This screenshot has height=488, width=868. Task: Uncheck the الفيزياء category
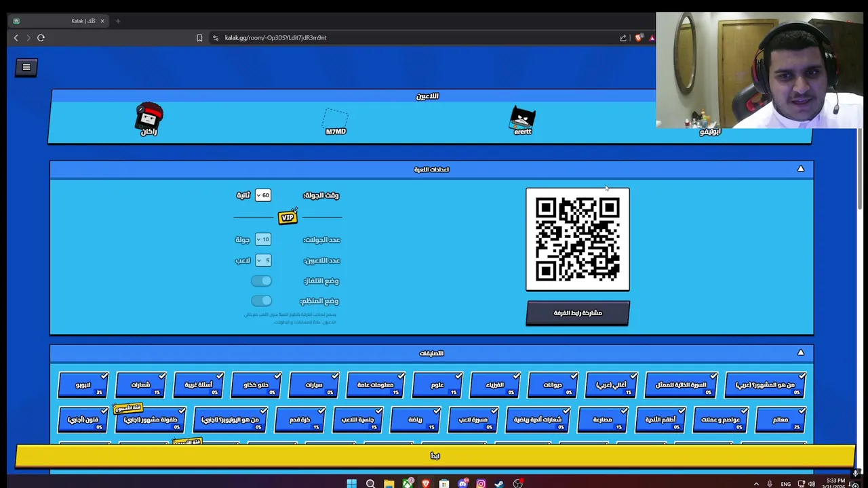coord(495,384)
